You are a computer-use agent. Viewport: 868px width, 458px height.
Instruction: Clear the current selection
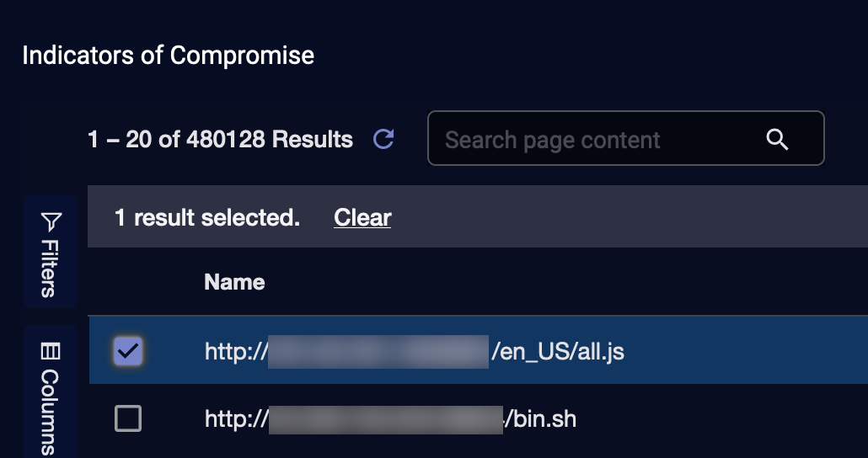tap(362, 218)
